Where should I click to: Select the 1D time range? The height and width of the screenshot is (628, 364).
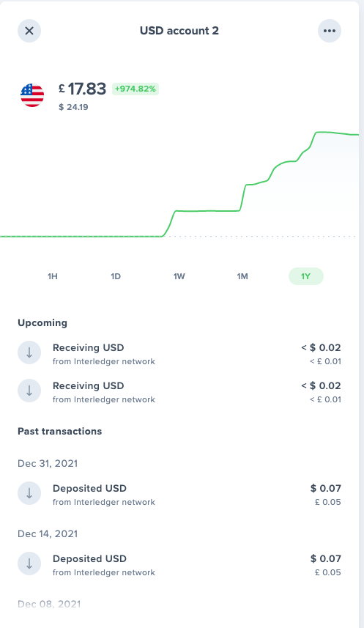tap(116, 276)
